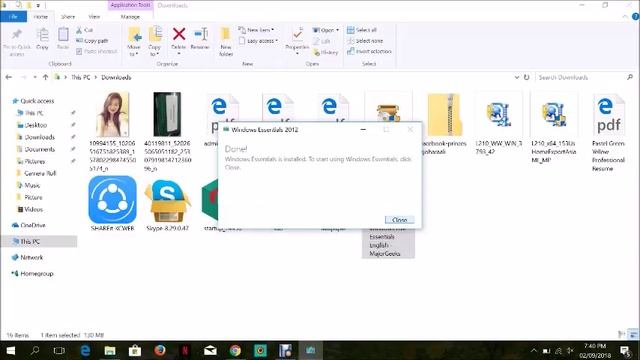Click the Rename icon

point(200,39)
